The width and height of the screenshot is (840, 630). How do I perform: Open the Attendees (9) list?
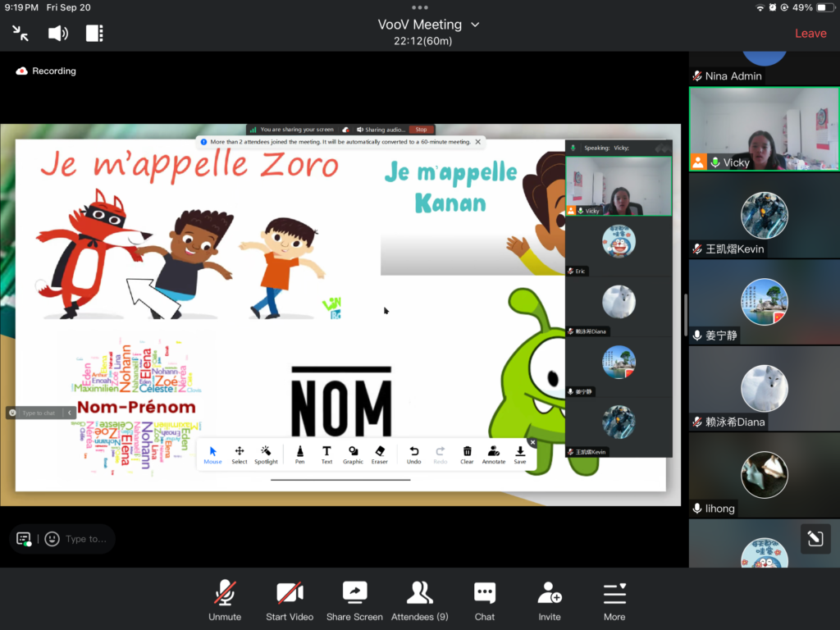(x=420, y=600)
